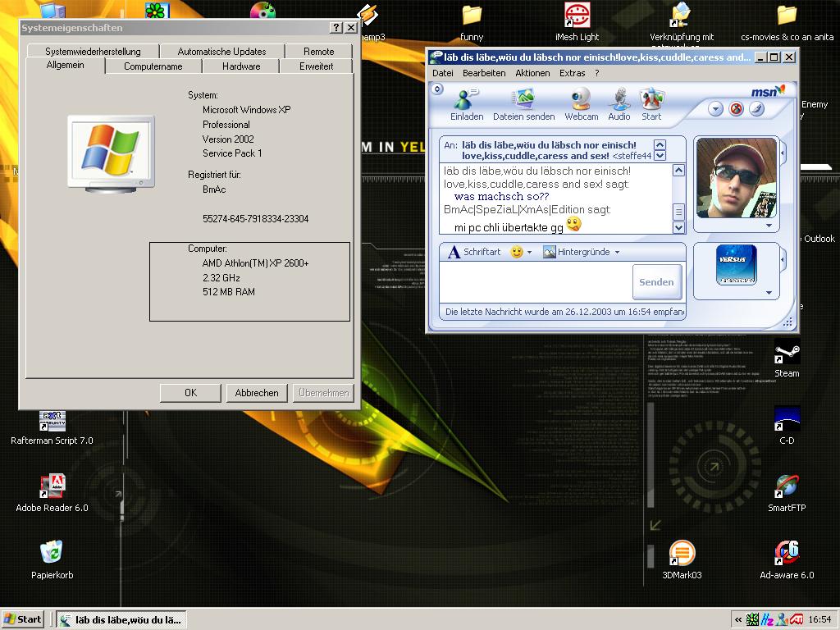The width and height of the screenshot is (840, 630).
Task: Open the Aktionen menu
Action: point(532,73)
